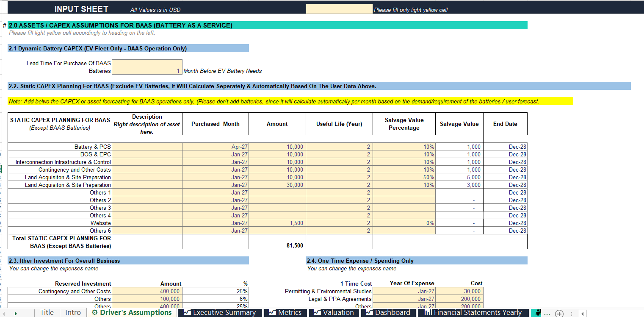
Task: Select Battery & PCS amount 10,000 cell
Action: [x=277, y=147]
